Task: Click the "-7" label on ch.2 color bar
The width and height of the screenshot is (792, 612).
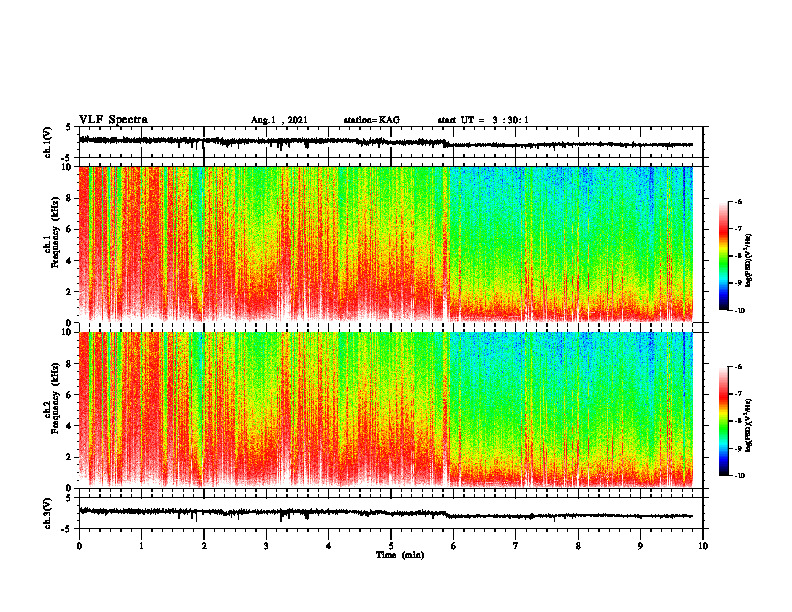Action: 738,394
